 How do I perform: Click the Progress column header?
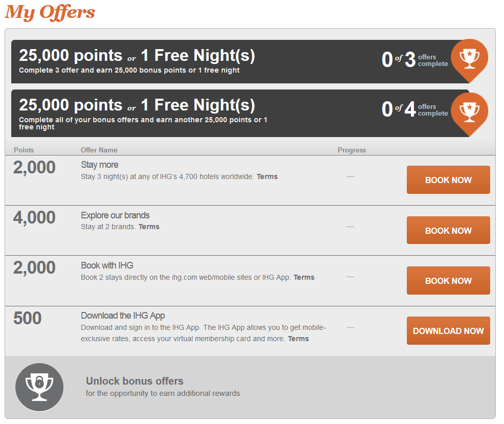pyautogui.click(x=352, y=150)
